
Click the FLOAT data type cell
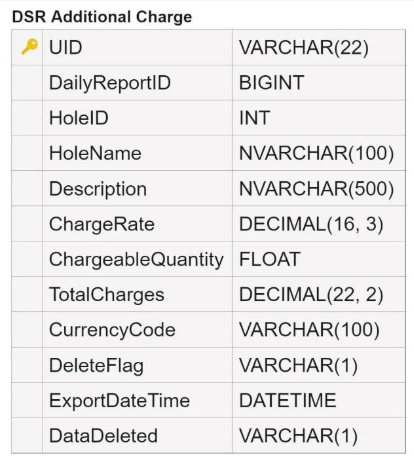(x=319, y=259)
